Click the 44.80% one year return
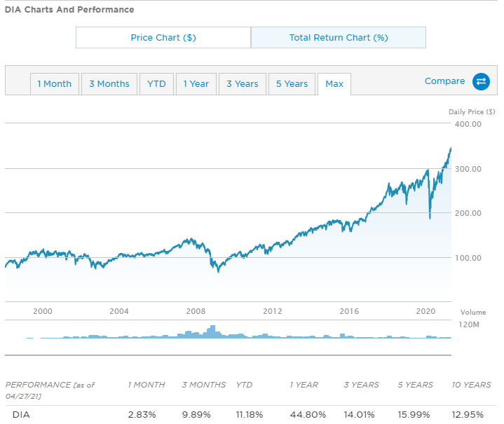This screenshot has width=504, height=424. [308, 415]
